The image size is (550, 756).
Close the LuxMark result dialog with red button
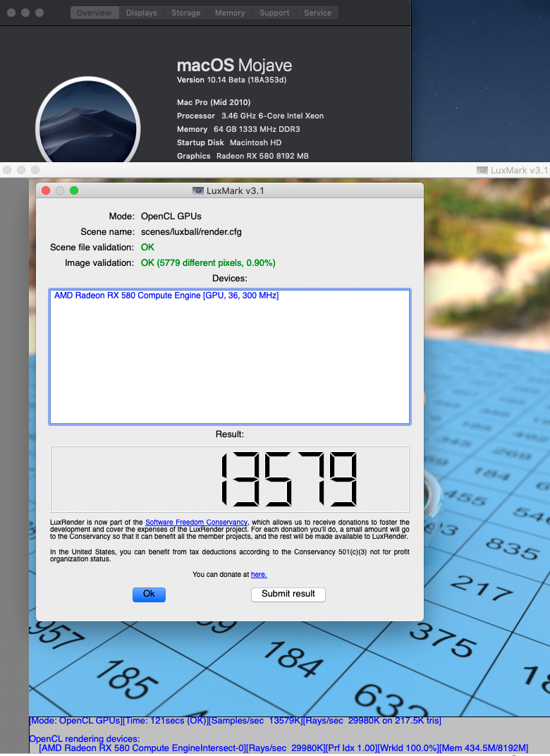click(x=47, y=190)
